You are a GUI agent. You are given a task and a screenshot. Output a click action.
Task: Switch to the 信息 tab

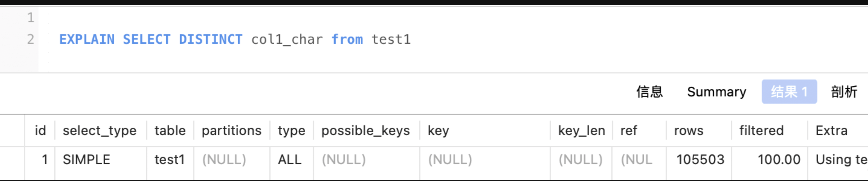pos(649,92)
